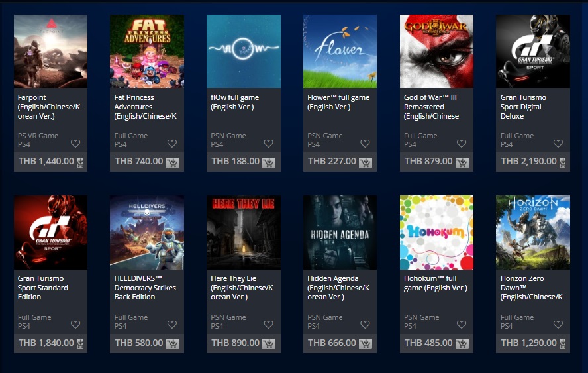Image resolution: width=588 pixels, height=373 pixels.
Task: Toggle wishlist heart for Gran Turismo Sport Digital Deluxe
Action: pyautogui.click(x=558, y=143)
